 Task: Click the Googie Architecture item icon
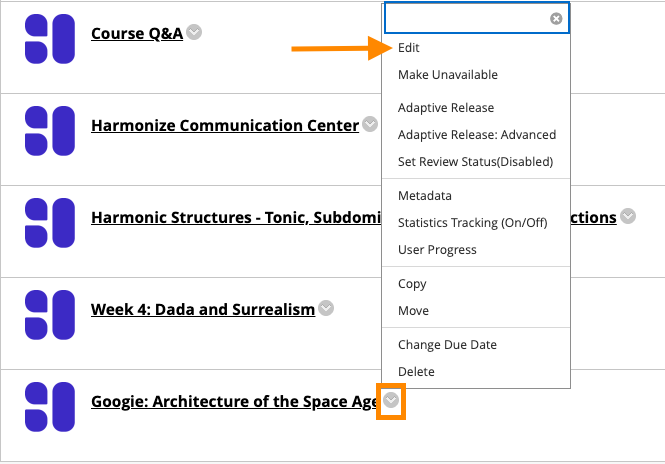coord(50,407)
